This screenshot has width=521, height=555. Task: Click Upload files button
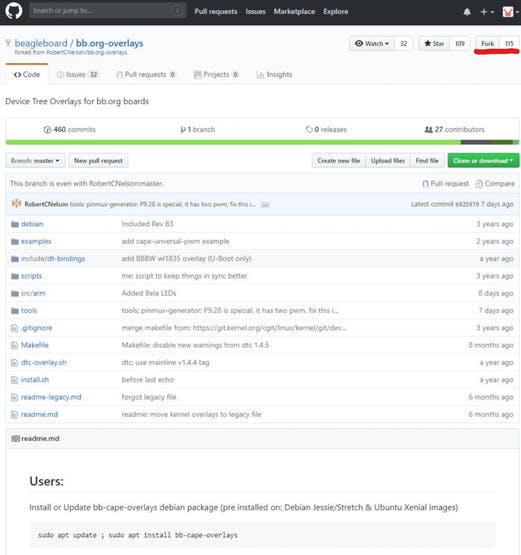coord(388,161)
